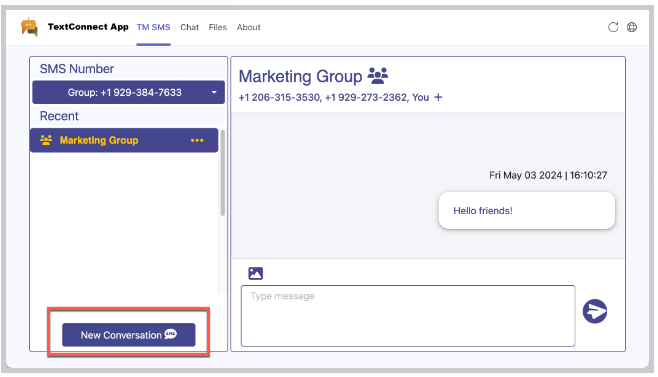658x377 pixels.
Task: Click the Hello friends! message bubble
Action: click(527, 211)
